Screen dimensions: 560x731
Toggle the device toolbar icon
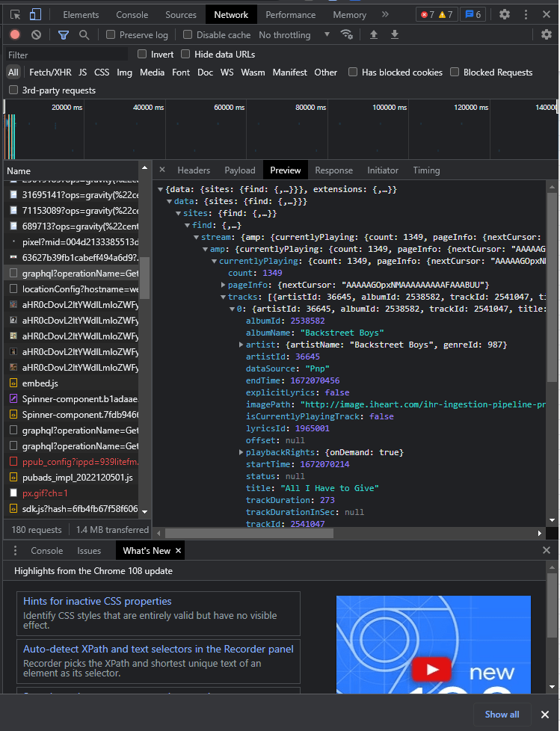pos(35,14)
